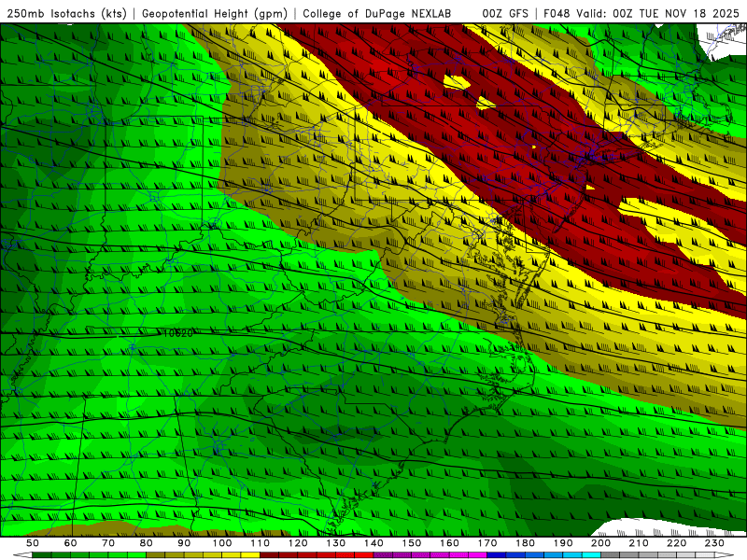Click the cyan color bar swatch left of 200
747x560 pixels.
(x=591, y=555)
